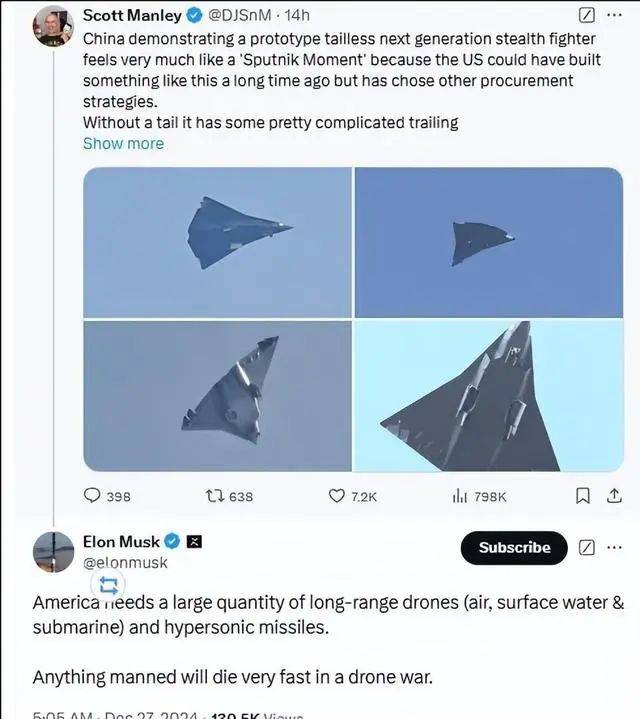Subscribe to Elon Musk
This screenshot has height=719, width=640.
click(514, 547)
